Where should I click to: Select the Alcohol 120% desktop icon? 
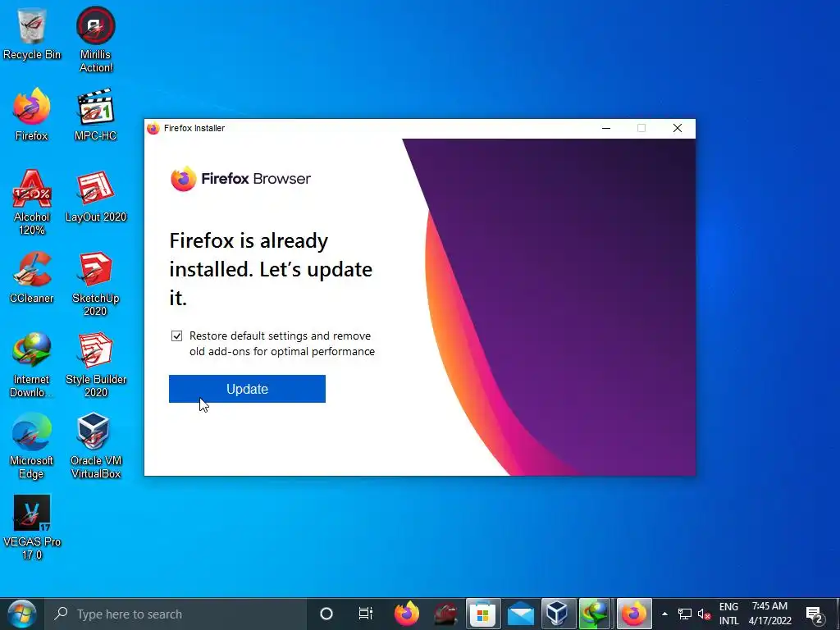tap(32, 202)
